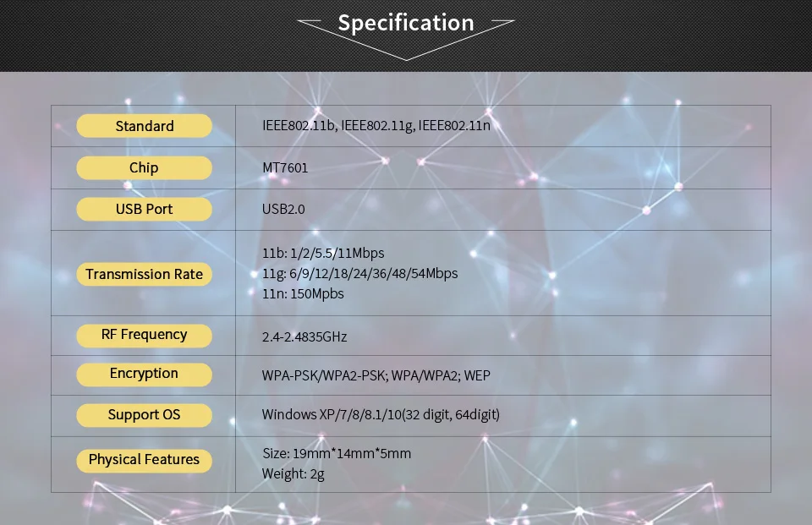
Task: Click the Weight: 2g line
Action: coord(294,473)
